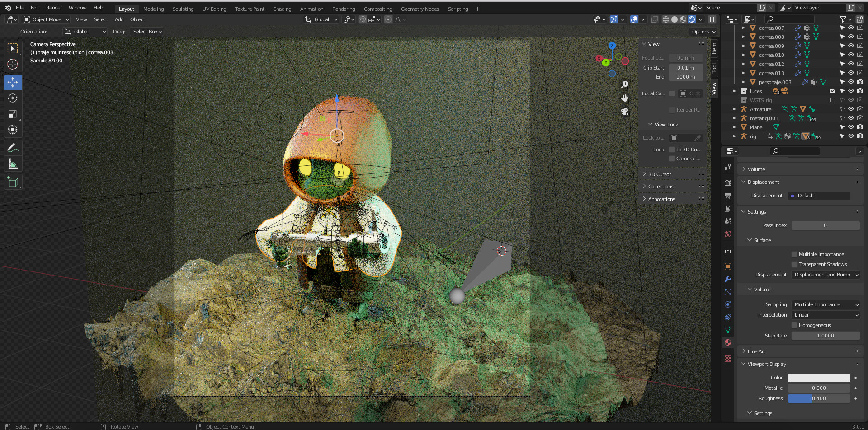
Task: Switch to material preview shading
Action: click(x=683, y=19)
